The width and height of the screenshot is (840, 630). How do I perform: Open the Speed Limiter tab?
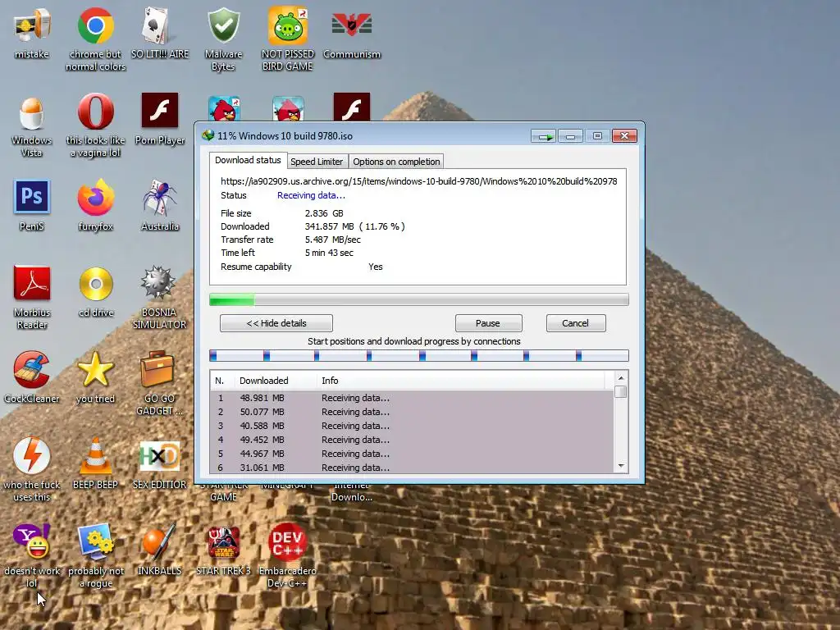coord(317,162)
